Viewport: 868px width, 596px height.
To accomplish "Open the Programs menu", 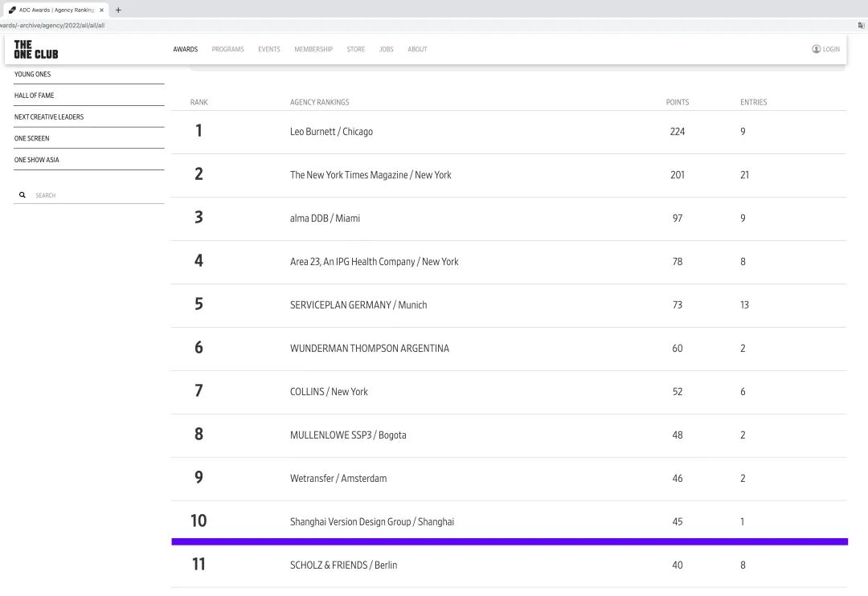I will [227, 49].
